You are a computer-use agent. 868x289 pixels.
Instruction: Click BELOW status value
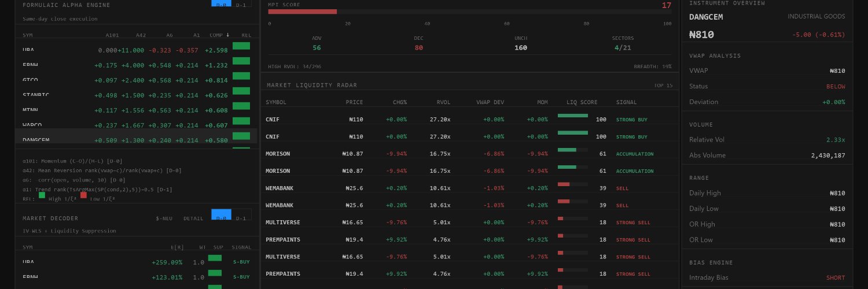click(836, 86)
